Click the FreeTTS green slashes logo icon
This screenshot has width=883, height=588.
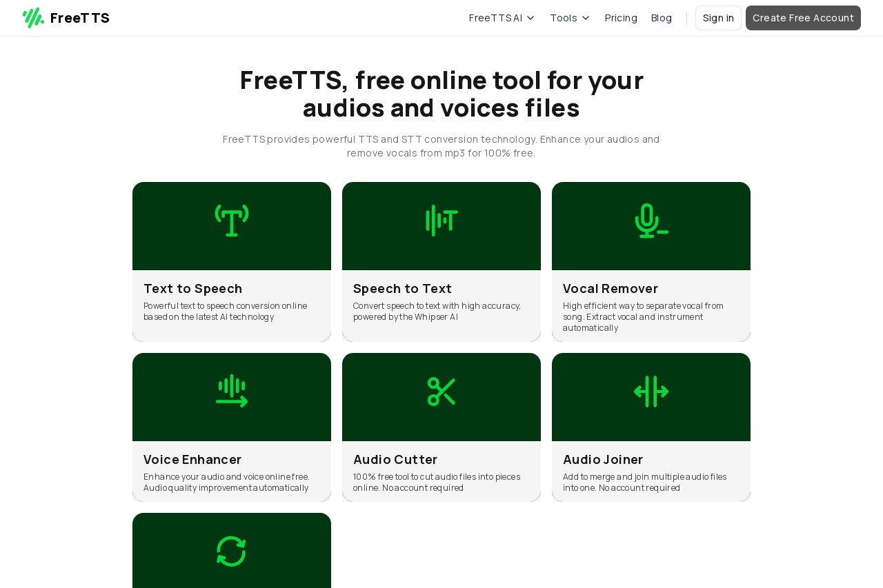click(x=33, y=18)
